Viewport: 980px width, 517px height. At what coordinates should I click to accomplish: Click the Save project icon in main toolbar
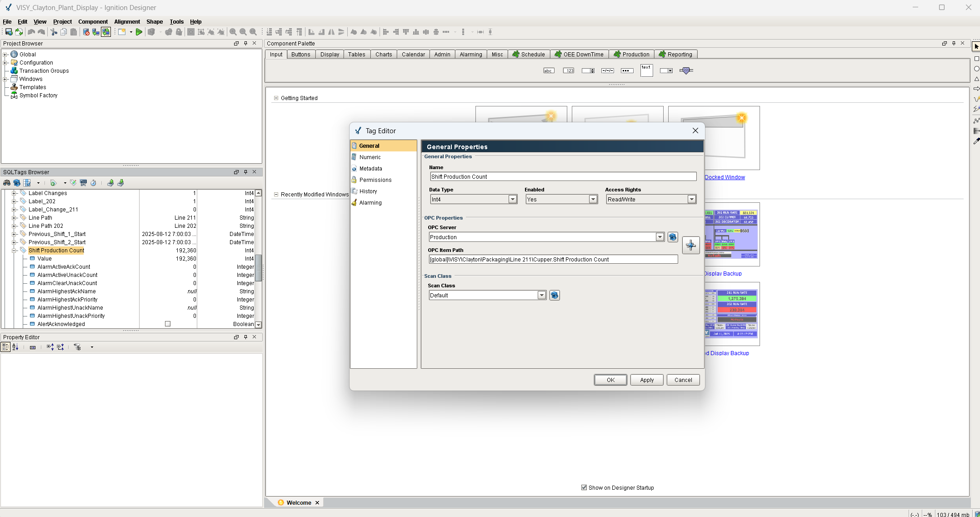(9, 32)
